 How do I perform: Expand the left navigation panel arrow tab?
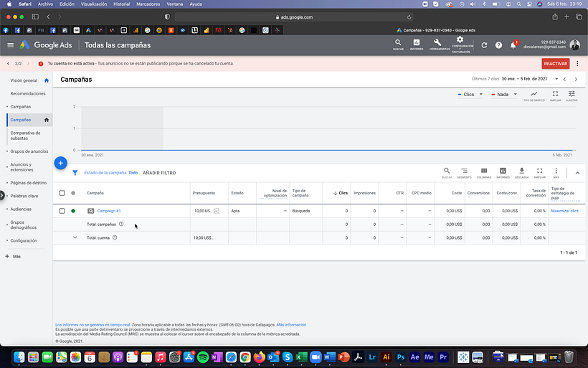(x=2, y=195)
